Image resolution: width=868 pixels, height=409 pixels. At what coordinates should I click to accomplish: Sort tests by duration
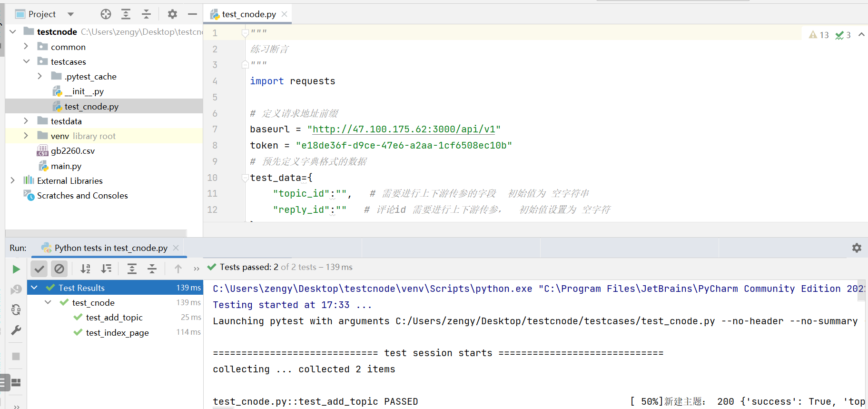[x=107, y=269]
